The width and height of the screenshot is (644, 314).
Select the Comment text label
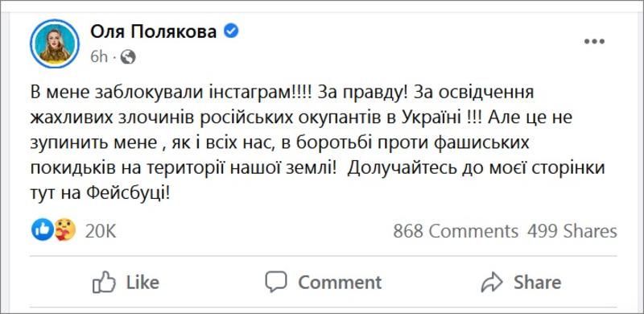tap(340, 283)
